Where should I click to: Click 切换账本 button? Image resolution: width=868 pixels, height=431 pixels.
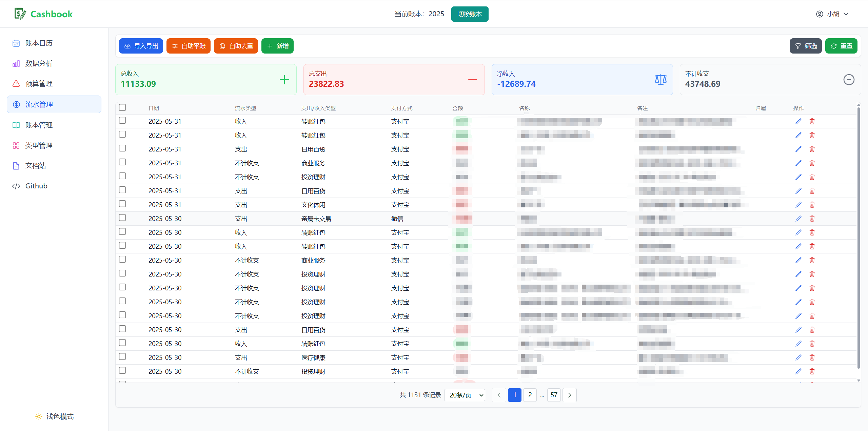(470, 14)
